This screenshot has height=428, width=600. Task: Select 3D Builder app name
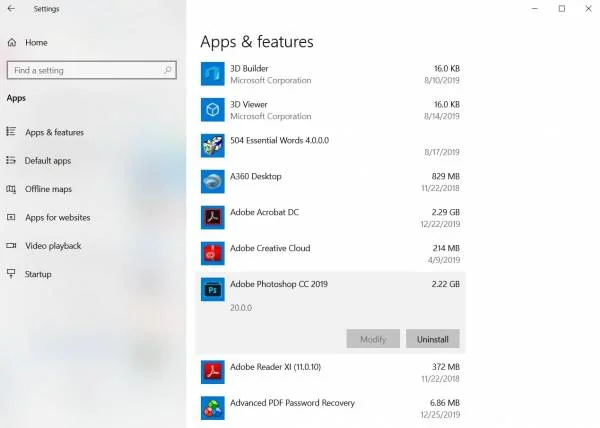tap(249, 68)
